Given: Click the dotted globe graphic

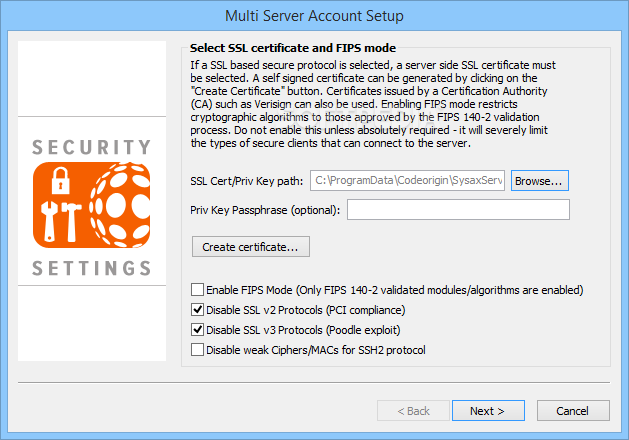Looking at the screenshot, I should click(120, 205).
